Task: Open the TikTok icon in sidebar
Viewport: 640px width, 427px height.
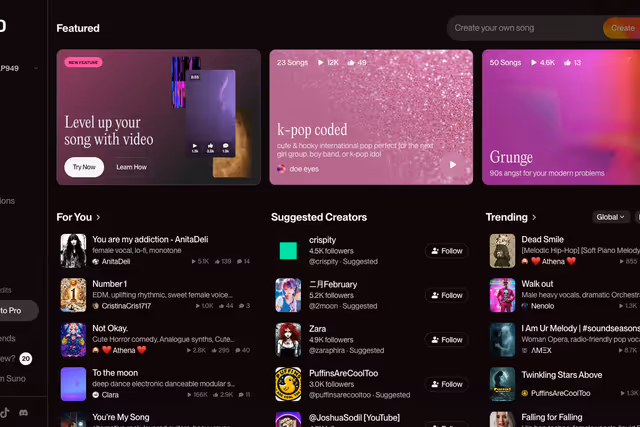Action: tap(5, 412)
